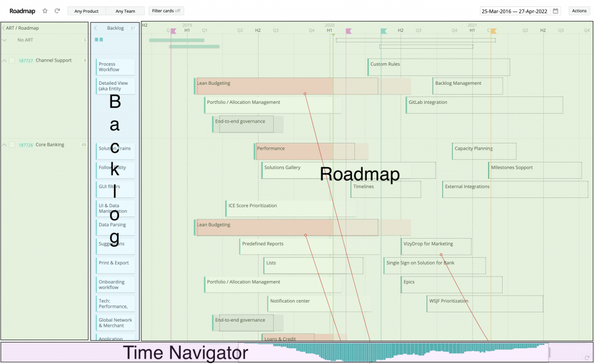Click the right handle of the time navigator range
Viewport: 595px width, 364px height.
click(x=550, y=352)
